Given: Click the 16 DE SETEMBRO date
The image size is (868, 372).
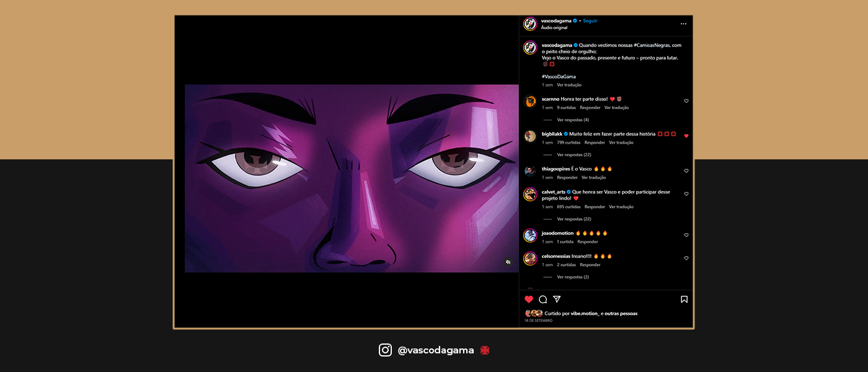Looking at the screenshot, I should click(x=538, y=321).
